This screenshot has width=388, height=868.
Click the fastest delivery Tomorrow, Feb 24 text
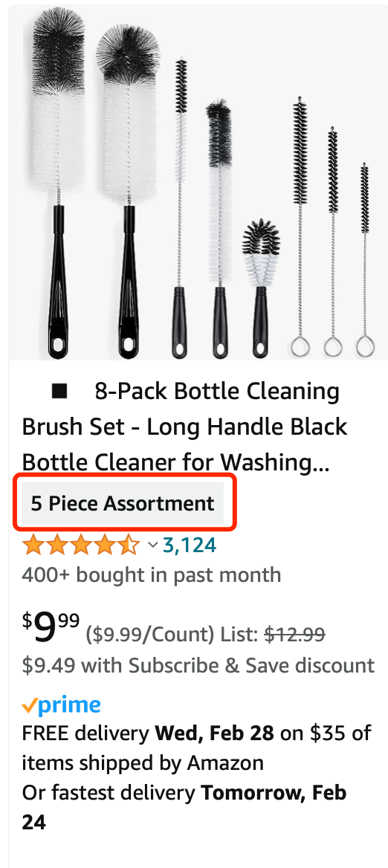tap(184, 807)
